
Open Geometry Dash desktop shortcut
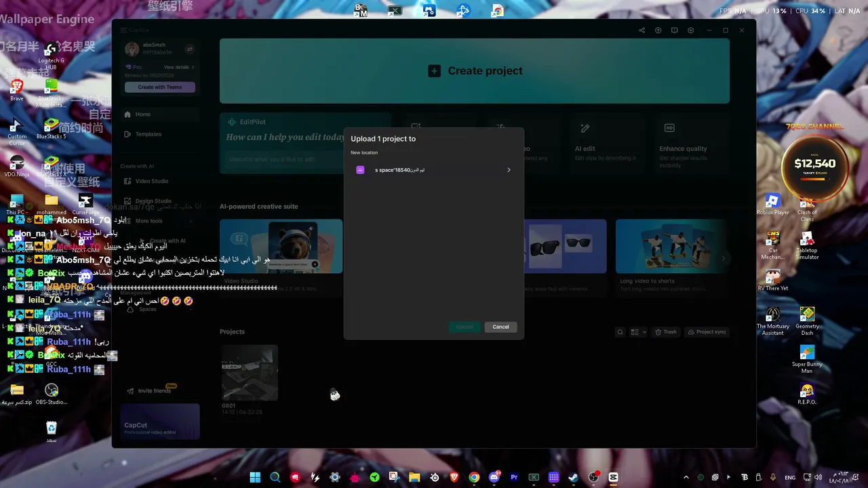coord(807,321)
